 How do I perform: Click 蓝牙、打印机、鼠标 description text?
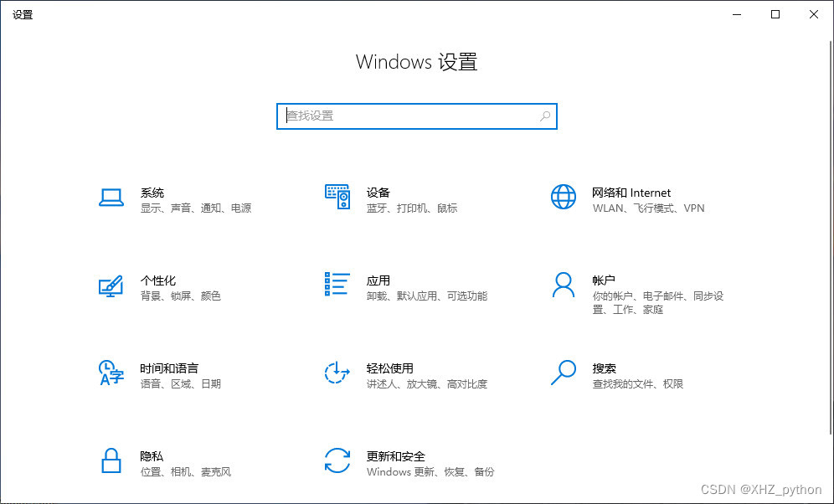point(412,208)
